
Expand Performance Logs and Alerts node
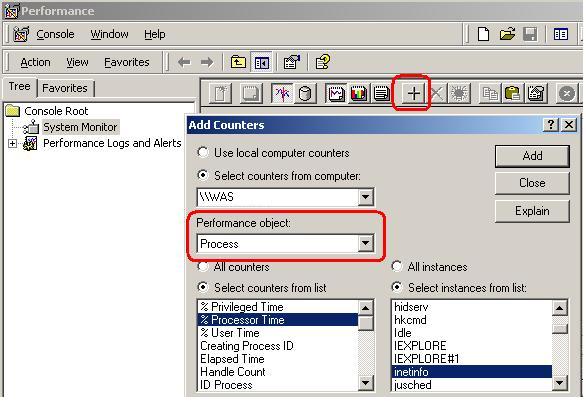[x=12, y=144]
